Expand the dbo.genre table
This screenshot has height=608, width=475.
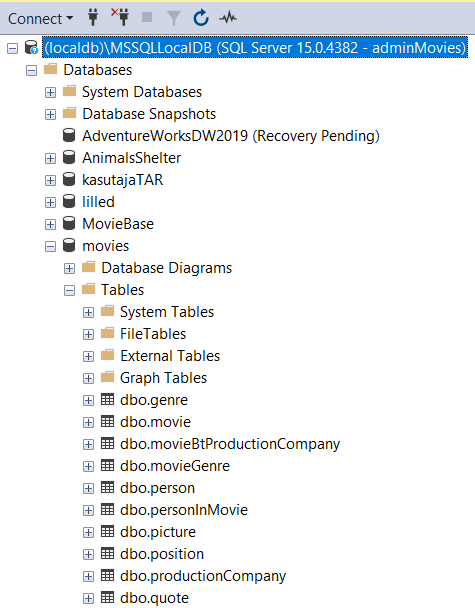click(88, 400)
